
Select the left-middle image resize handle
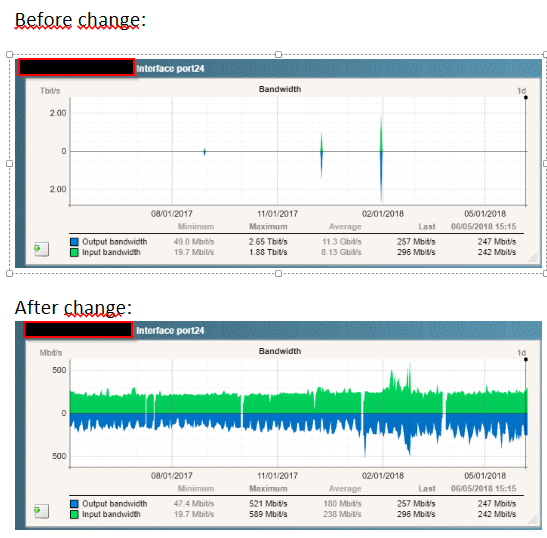pos(9,164)
